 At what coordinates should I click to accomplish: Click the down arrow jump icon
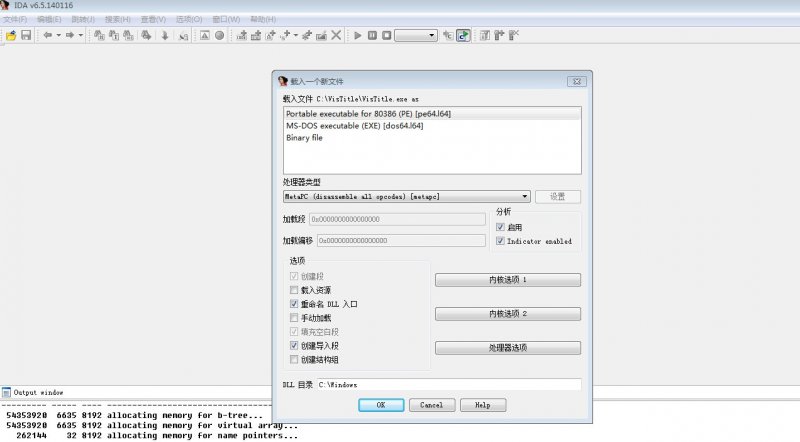tap(164, 35)
